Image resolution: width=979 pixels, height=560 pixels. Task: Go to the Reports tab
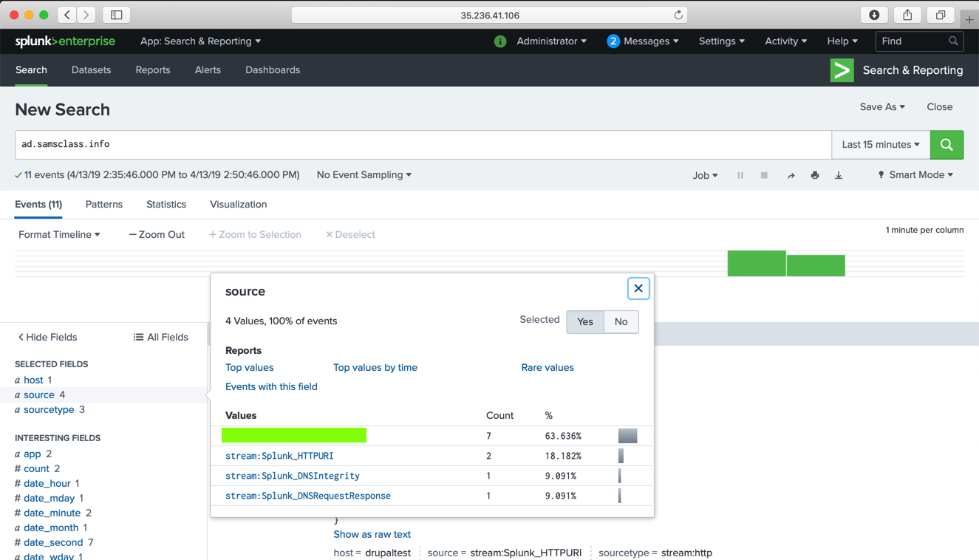tap(153, 70)
